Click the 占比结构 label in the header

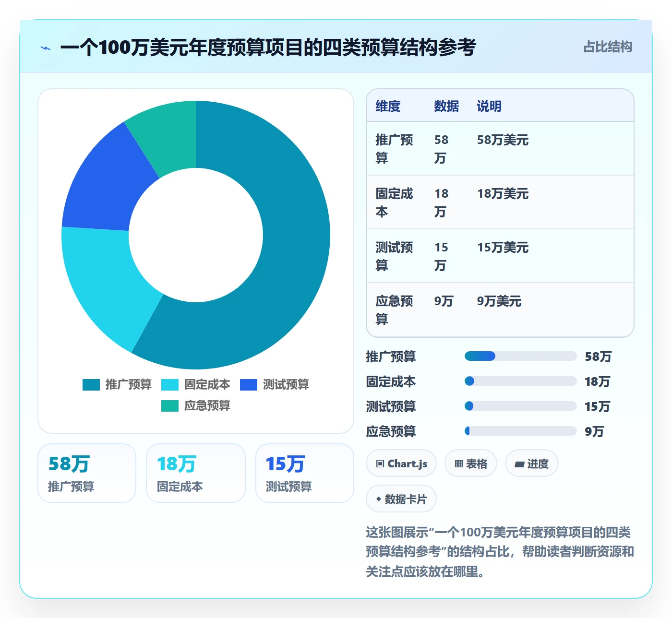point(608,47)
